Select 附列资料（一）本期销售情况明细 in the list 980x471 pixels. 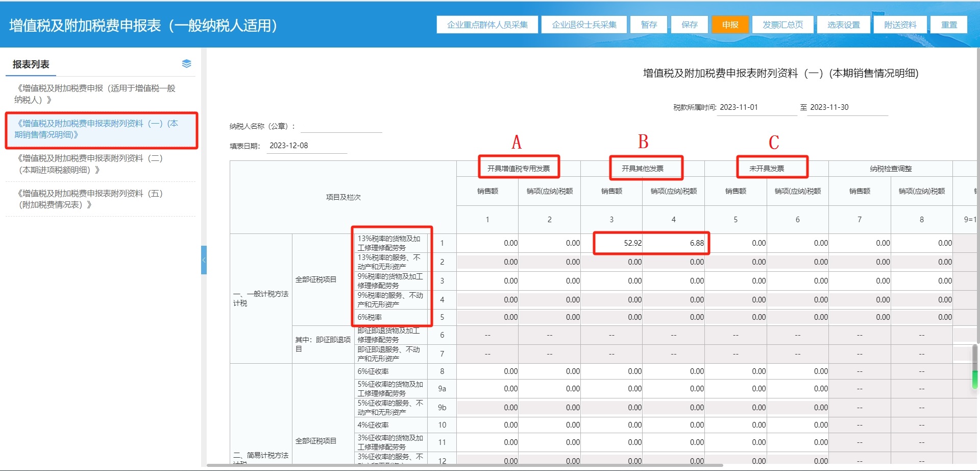pyautogui.click(x=97, y=129)
